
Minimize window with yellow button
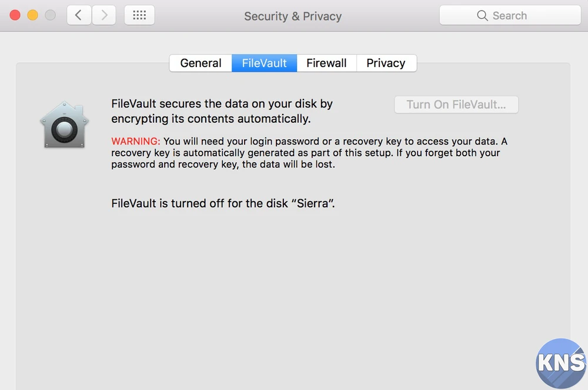tap(33, 15)
